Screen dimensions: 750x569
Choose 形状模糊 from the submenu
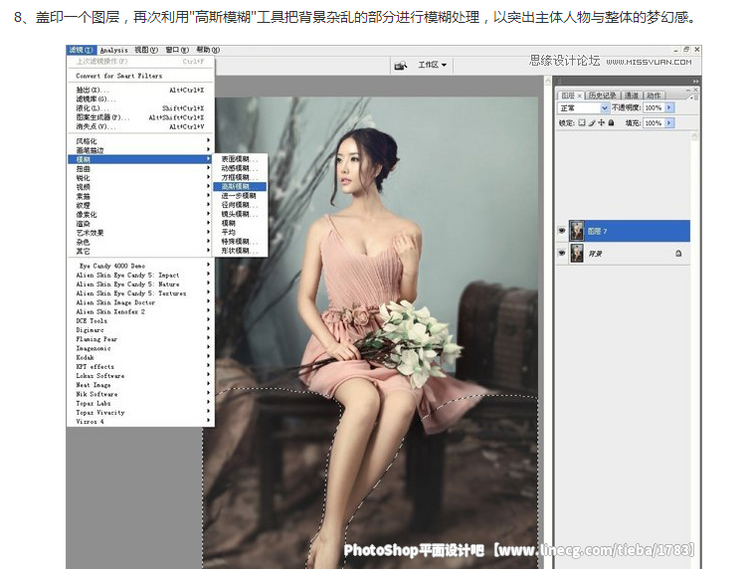240,251
